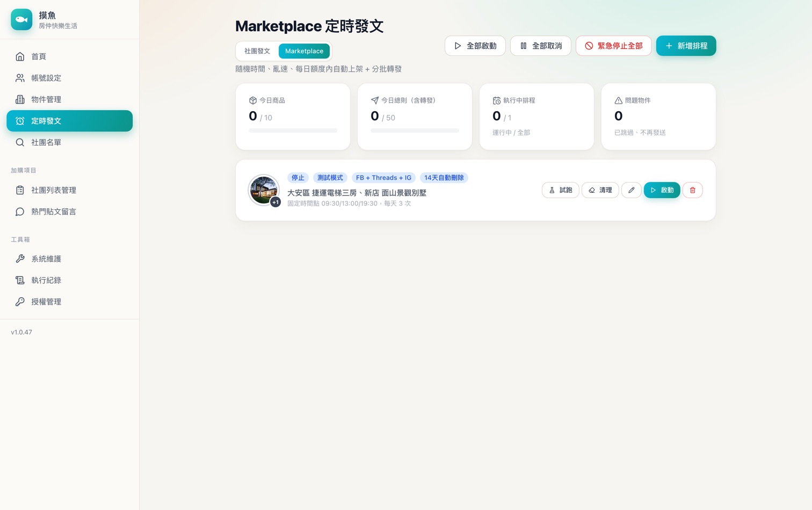Go to 帳號設定 in the sidebar
This screenshot has height=510, width=812.
point(70,78)
